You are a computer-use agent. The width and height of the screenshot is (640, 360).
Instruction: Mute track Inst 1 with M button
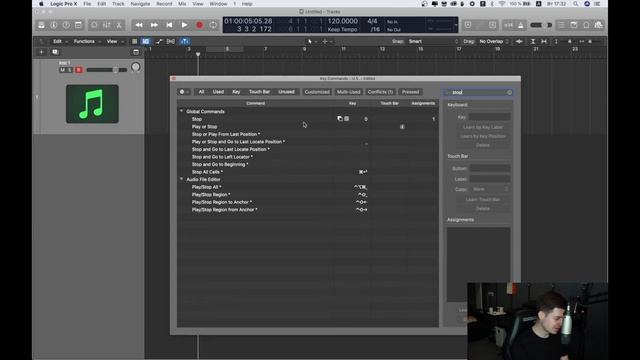pyautogui.click(x=62, y=70)
